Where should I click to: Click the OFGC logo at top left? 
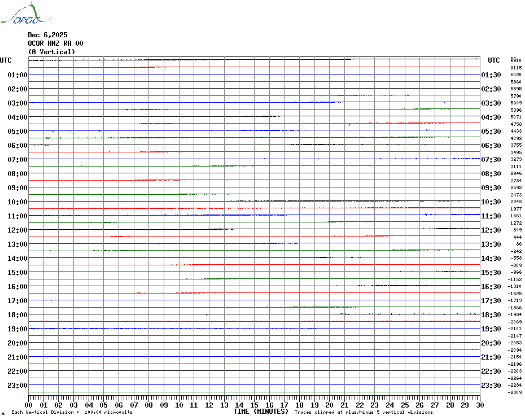click(27, 14)
